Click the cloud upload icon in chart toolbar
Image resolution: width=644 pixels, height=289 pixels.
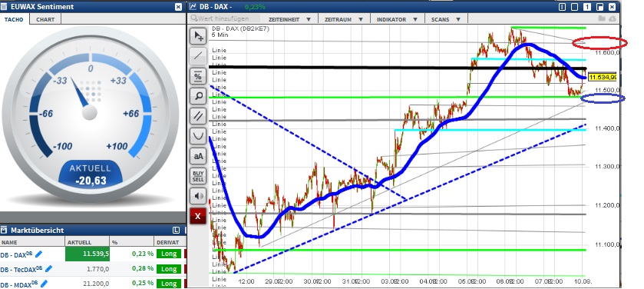[x=612, y=18]
